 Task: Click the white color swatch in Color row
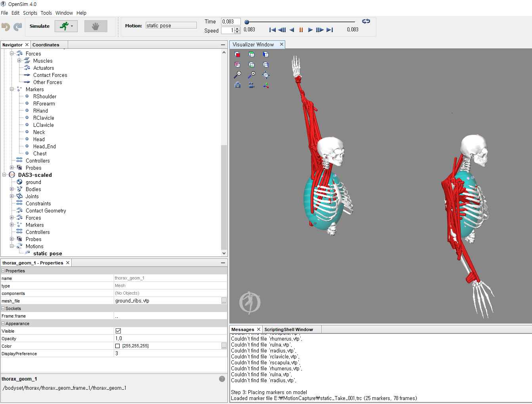coord(117,346)
